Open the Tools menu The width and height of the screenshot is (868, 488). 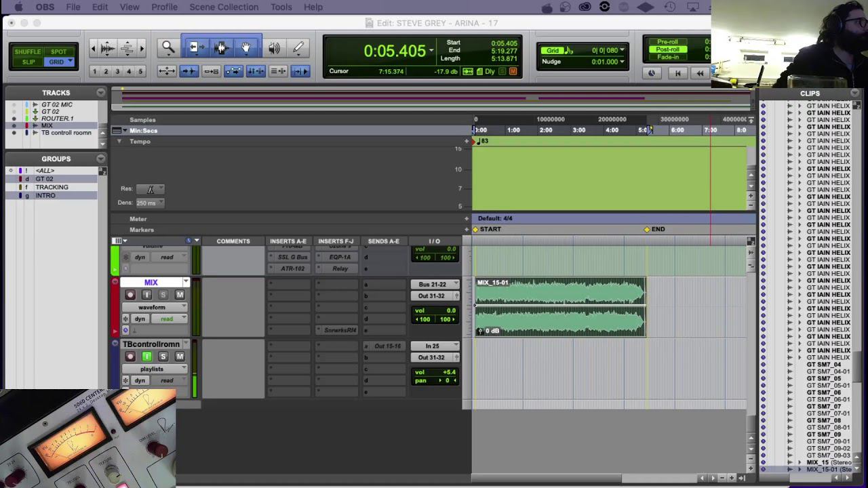281,7
